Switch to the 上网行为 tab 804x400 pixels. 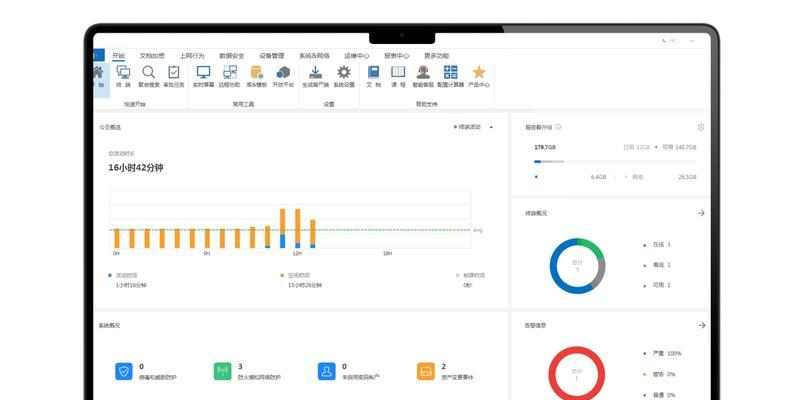pos(192,55)
